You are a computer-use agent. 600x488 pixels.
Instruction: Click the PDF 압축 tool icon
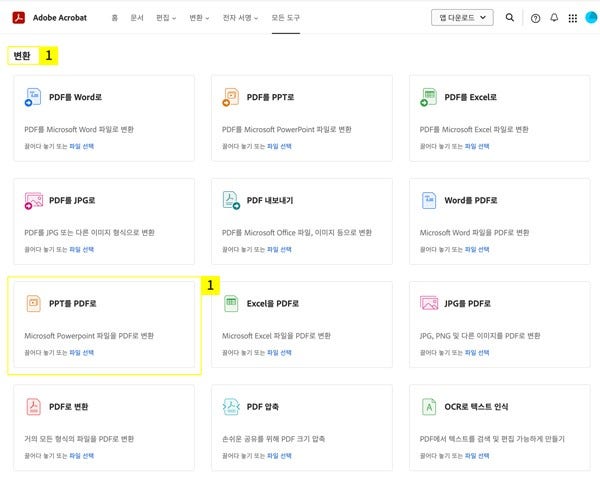click(231, 407)
